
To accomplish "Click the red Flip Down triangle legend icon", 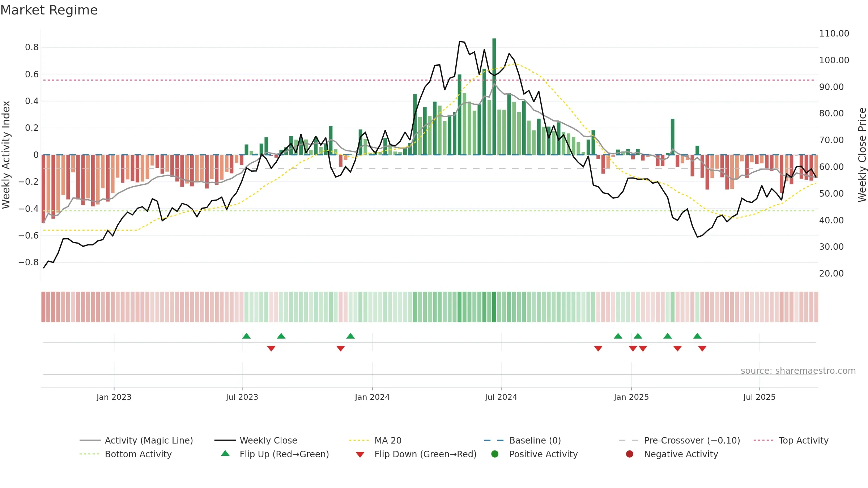I will (x=360, y=455).
